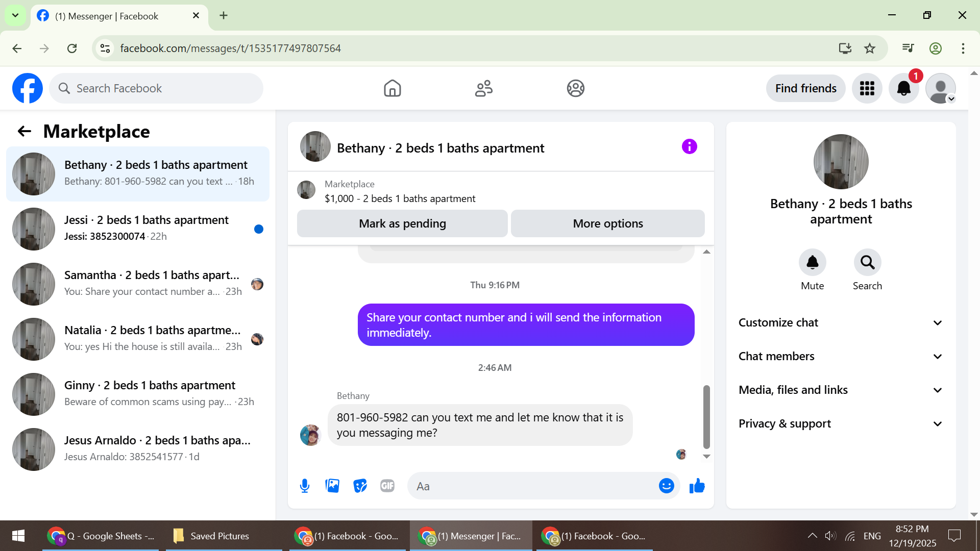Mute this conversation with the bell

click(812, 262)
